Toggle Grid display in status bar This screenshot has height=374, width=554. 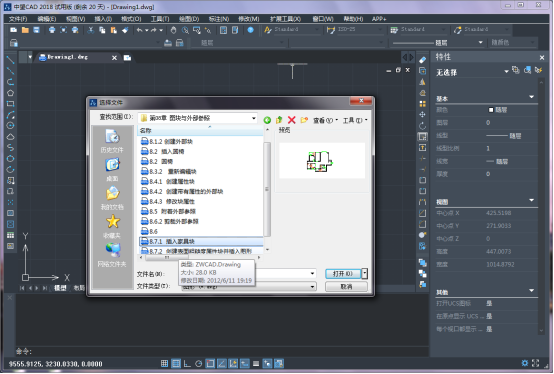click(x=176, y=363)
